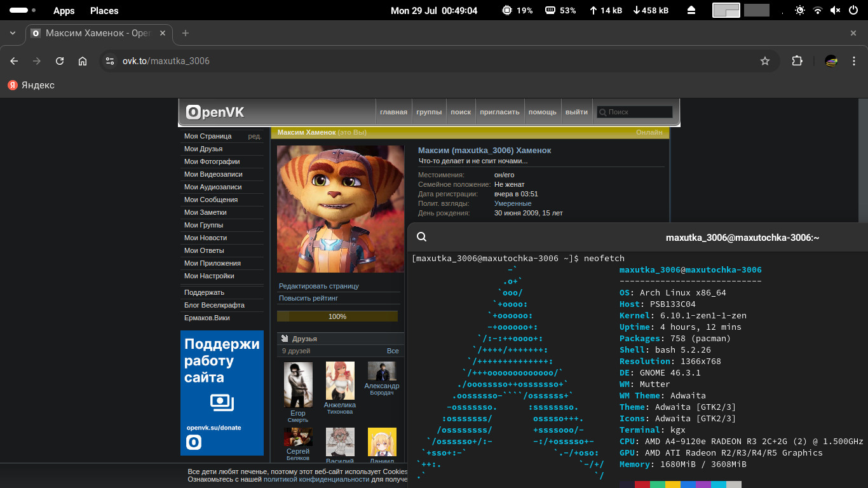Go to browser home page icon

coord(83,61)
